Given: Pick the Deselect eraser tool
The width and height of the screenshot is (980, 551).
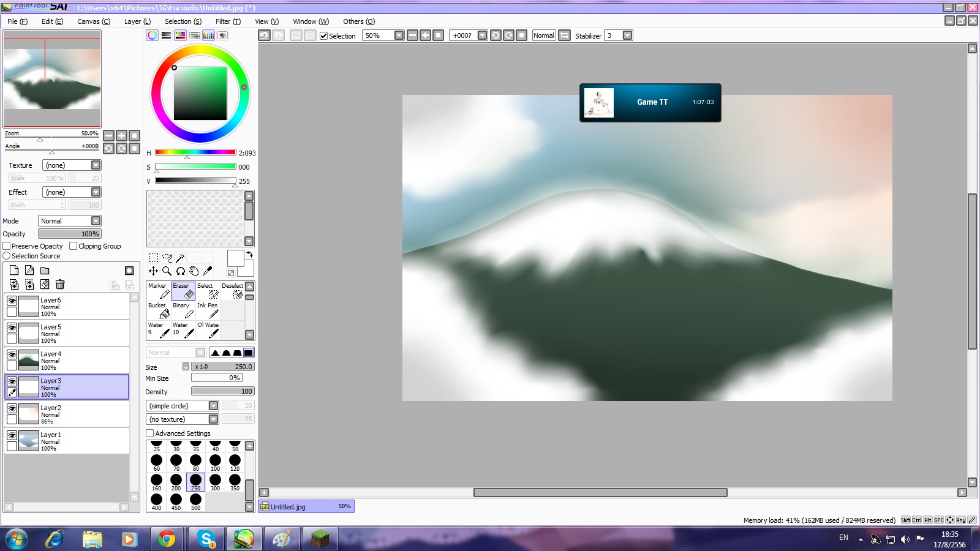Looking at the screenshot, I should coord(232,291).
